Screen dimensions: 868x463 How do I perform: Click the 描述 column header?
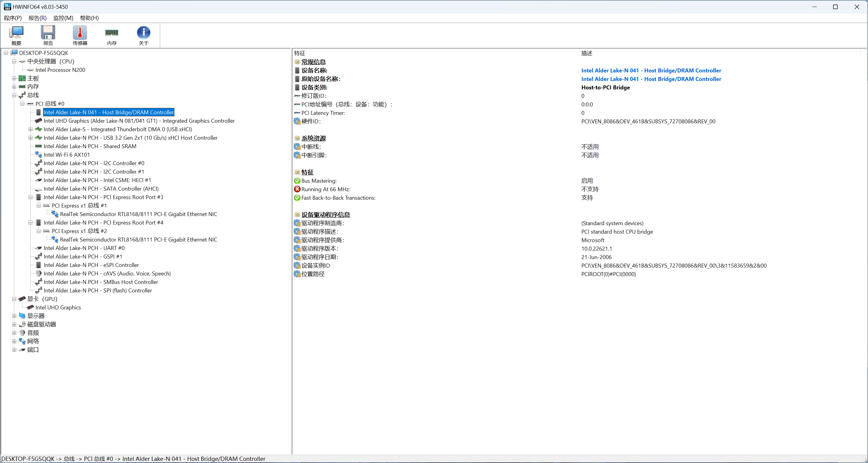[x=587, y=53]
